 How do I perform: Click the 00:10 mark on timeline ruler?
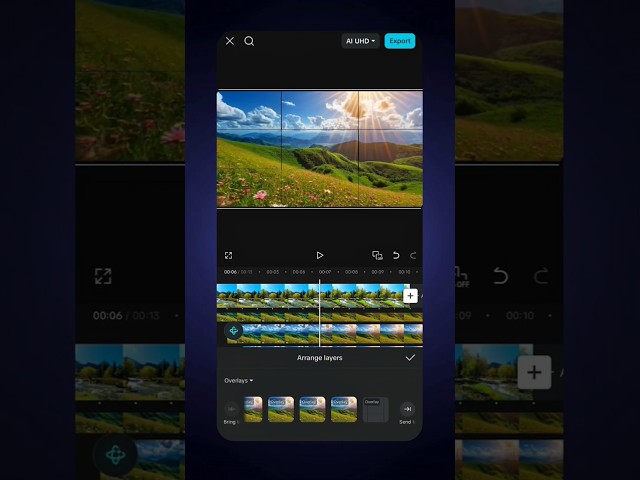point(404,272)
